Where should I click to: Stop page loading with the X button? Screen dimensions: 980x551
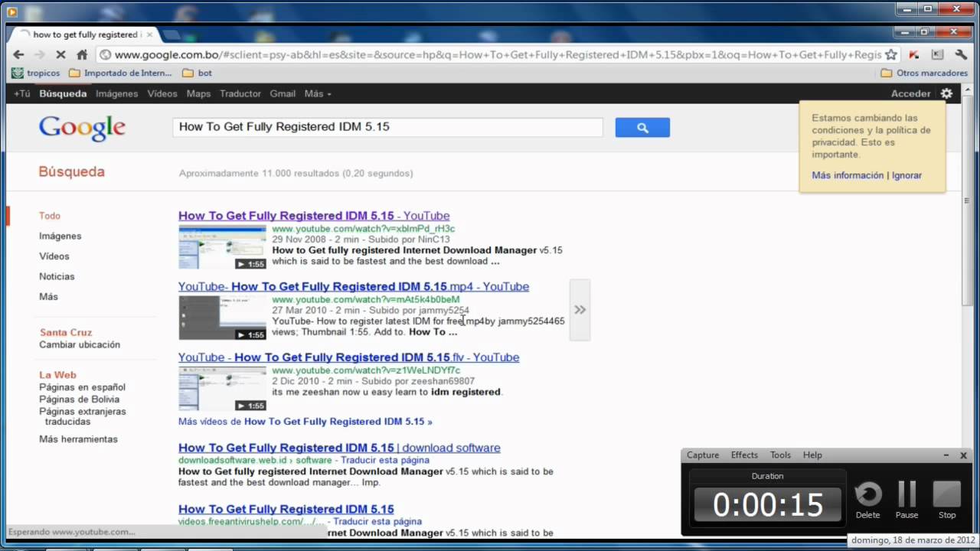pos(60,54)
